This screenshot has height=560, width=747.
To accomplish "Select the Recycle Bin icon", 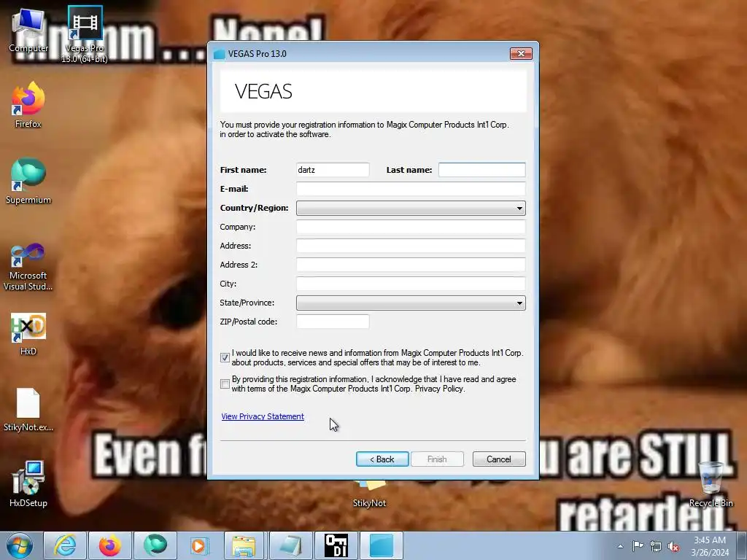I will pos(711,484).
